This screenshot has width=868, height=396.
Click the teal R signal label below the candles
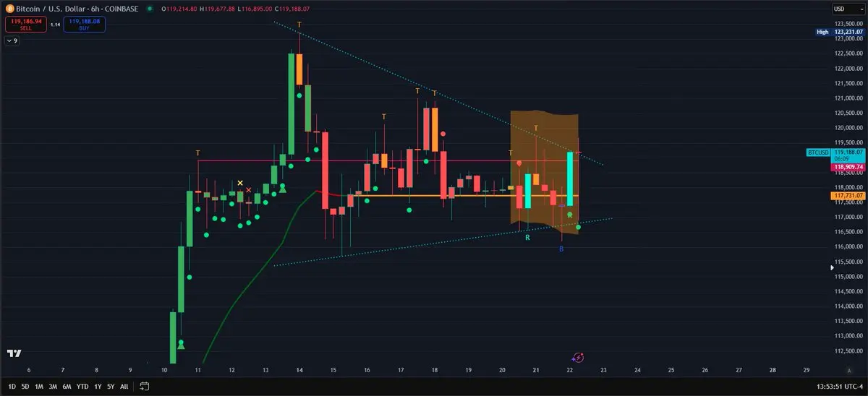[x=527, y=237]
